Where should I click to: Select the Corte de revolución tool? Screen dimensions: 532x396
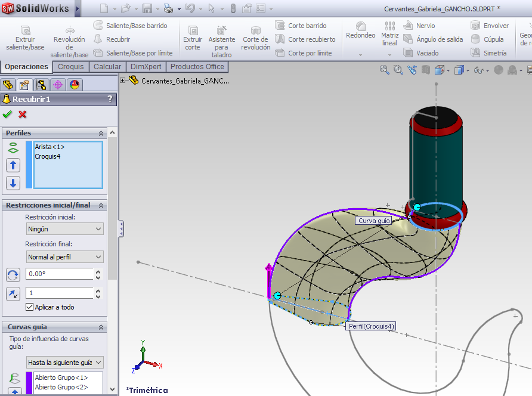(x=255, y=35)
